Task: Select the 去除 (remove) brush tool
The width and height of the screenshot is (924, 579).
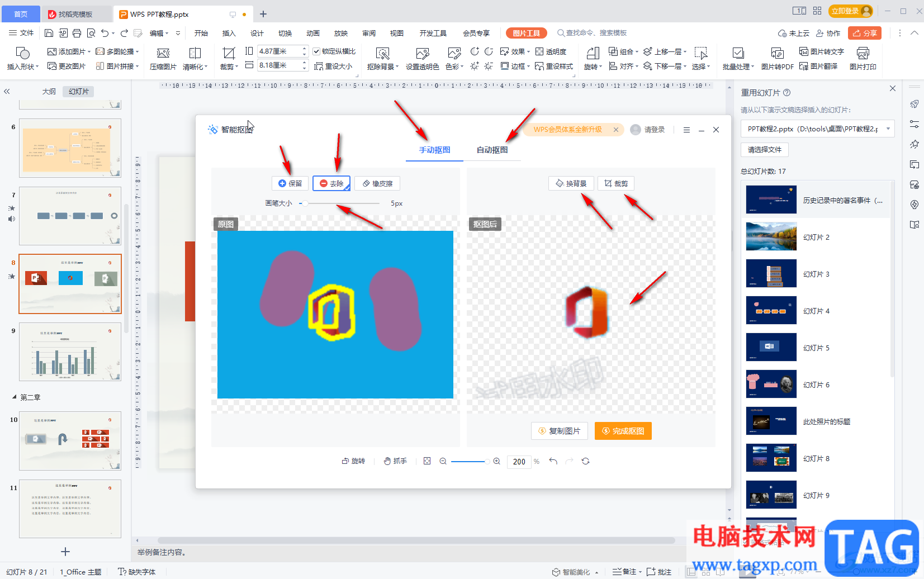Action: [x=331, y=183]
